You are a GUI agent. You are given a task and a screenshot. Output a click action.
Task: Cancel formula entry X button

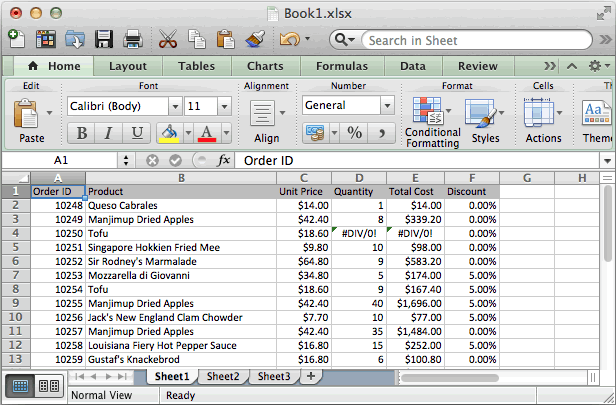point(152,160)
